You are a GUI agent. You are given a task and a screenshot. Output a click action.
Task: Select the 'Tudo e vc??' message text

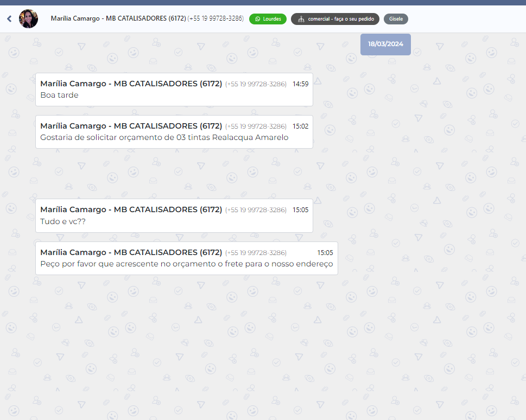tap(63, 222)
